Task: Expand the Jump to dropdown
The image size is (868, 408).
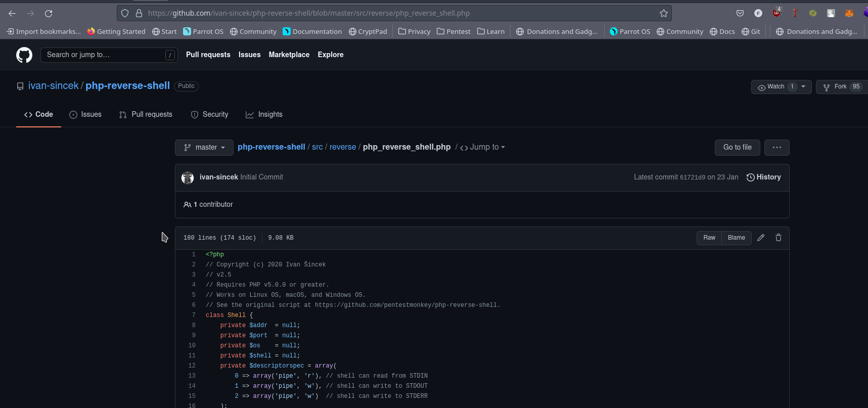Action: point(483,147)
